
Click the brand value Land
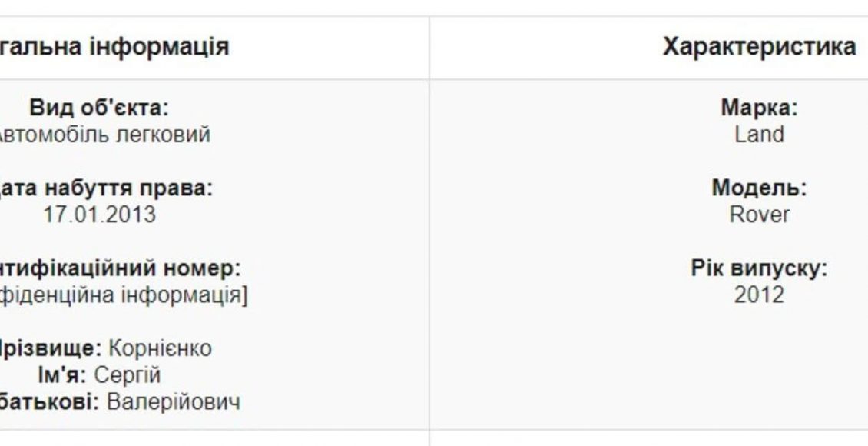759,135
